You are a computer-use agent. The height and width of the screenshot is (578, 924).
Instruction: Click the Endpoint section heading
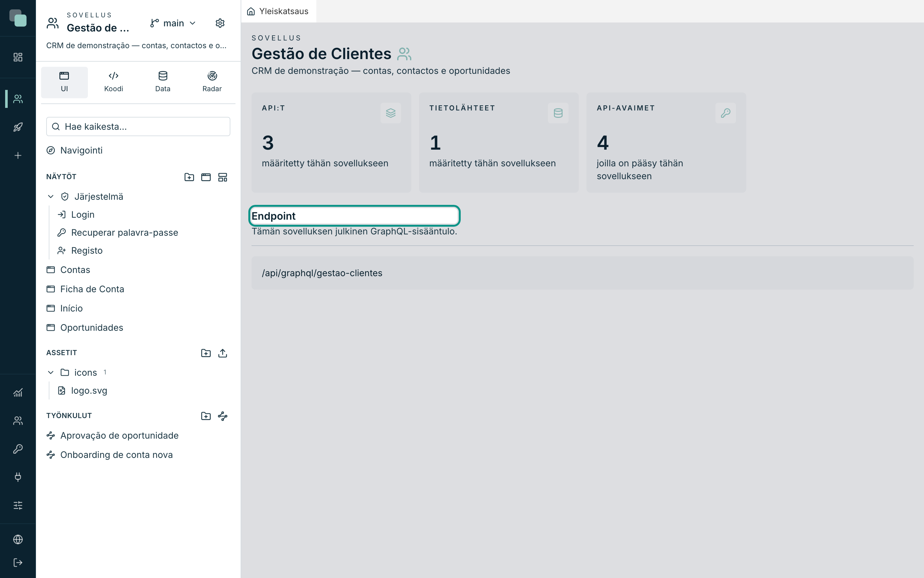[x=273, y=216]
